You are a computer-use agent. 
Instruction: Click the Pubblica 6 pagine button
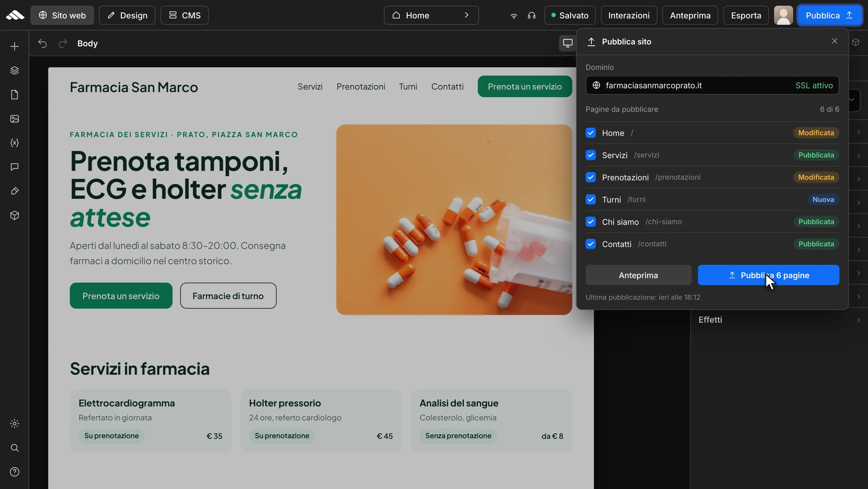click(x=768, y=275)
